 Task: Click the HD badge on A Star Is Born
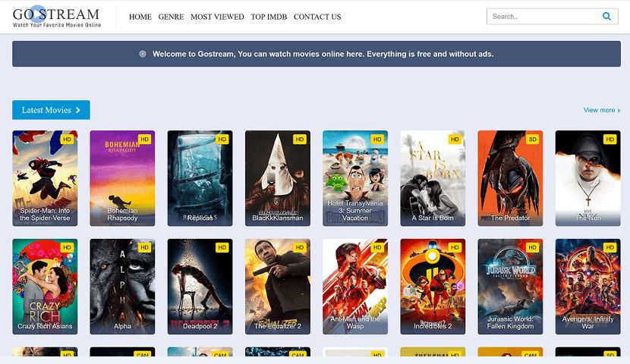455,140
